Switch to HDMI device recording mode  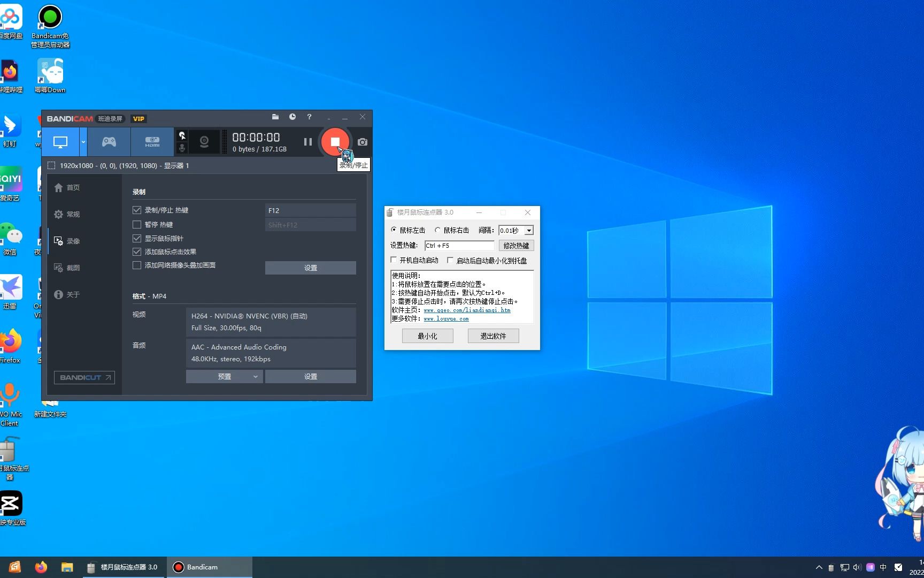152,142
